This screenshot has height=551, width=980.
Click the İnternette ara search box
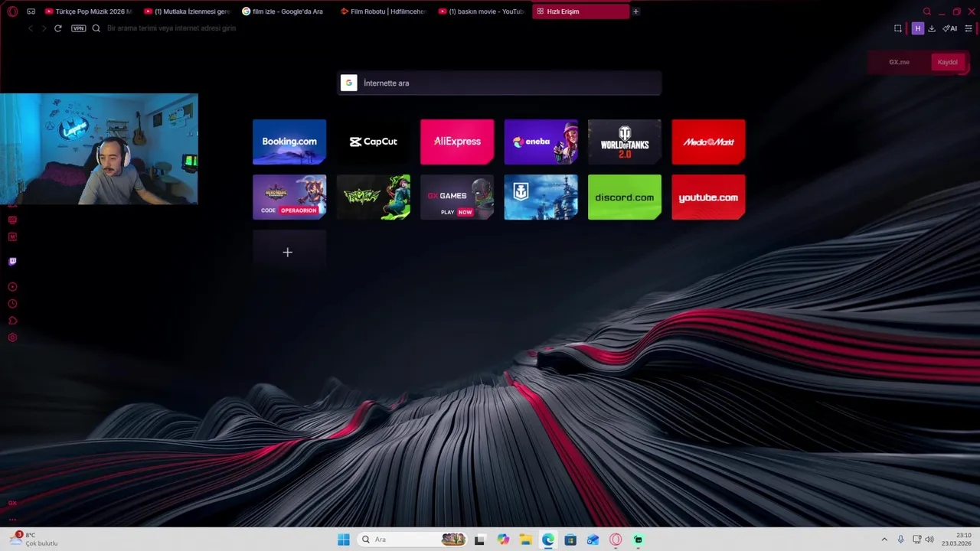point(500,83)
